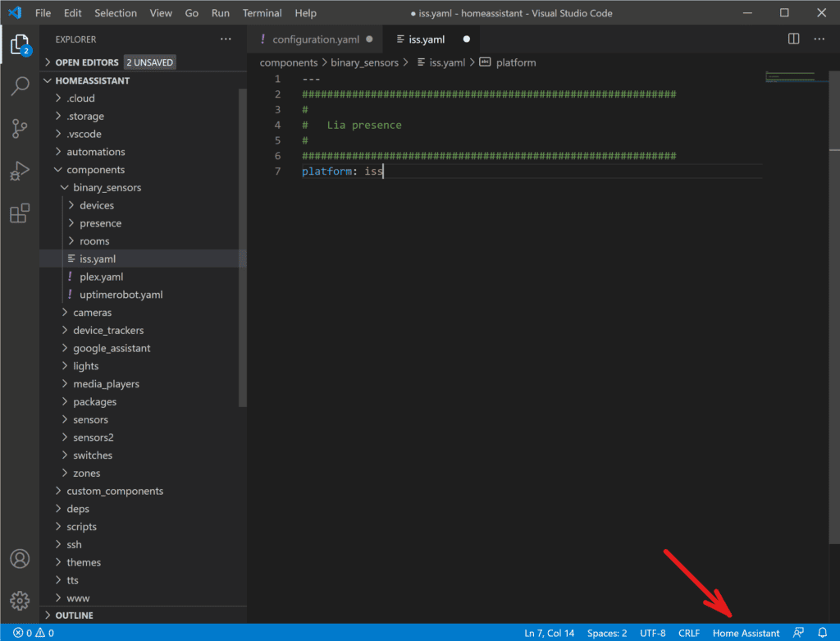The width and height of the screenshot is (840, 641).
Task: Click the Explorer views and more actions ellipsis
Action: pyautogui.click(x=226, y=39)
